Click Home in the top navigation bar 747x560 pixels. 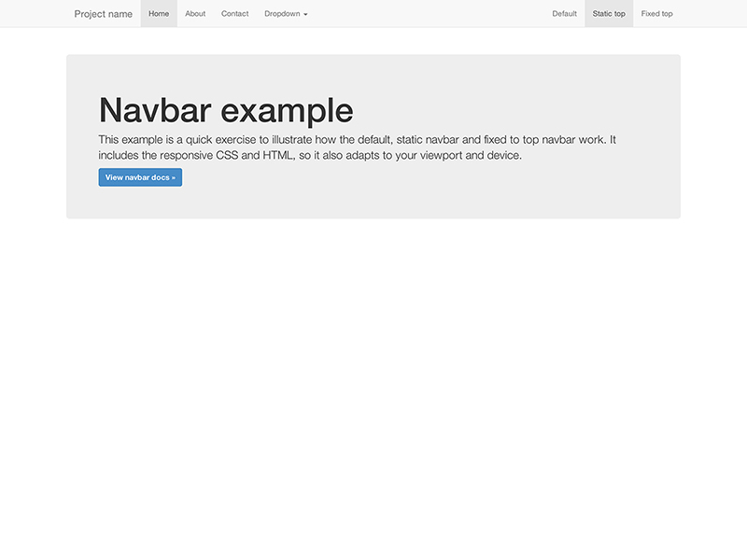(159, 13)
